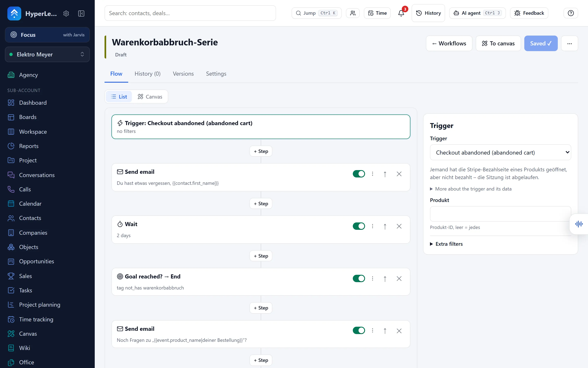This screenshot has width=588, height=368.
Task: Open the notifications bell
Action: pyautogui.click(x=401, y=13)
